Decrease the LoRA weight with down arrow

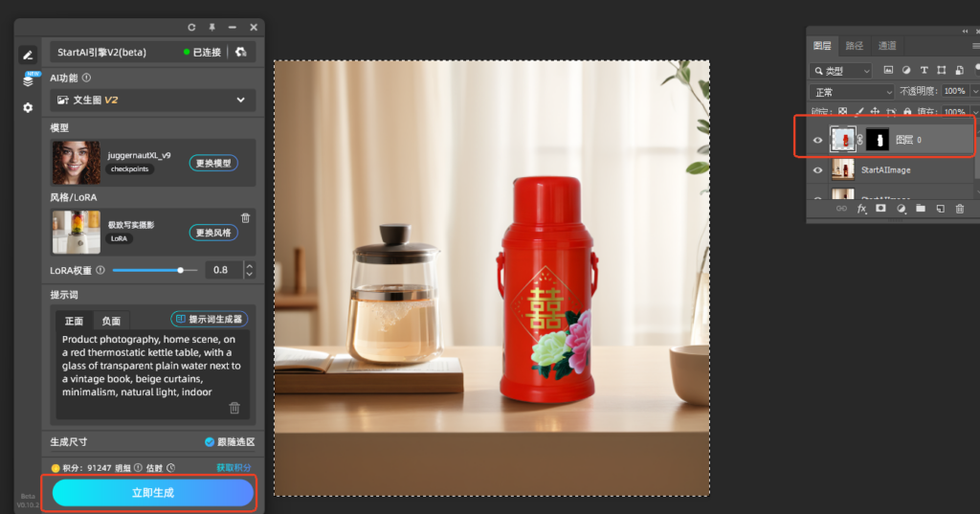(x=250, y=275)
